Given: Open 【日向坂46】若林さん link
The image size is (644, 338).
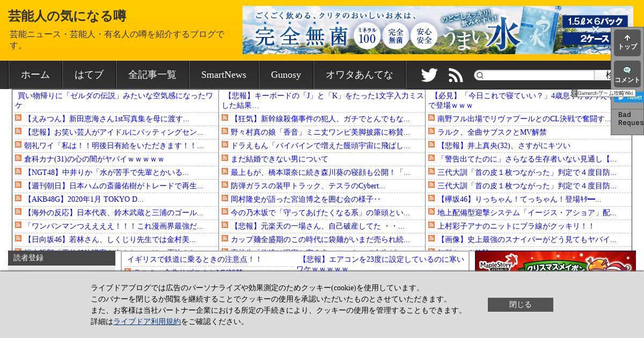Looking at the screenshot, I should pos(110,239).
